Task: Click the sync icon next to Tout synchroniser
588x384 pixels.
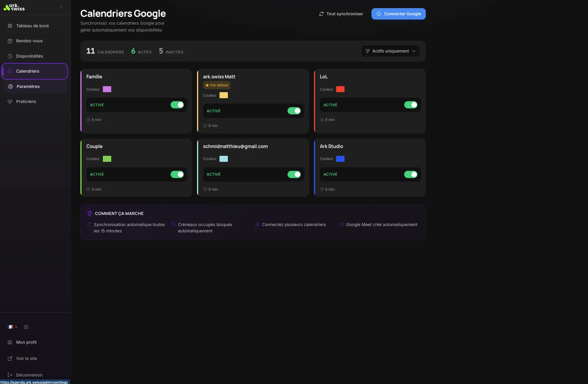Action: pos(322,14)
